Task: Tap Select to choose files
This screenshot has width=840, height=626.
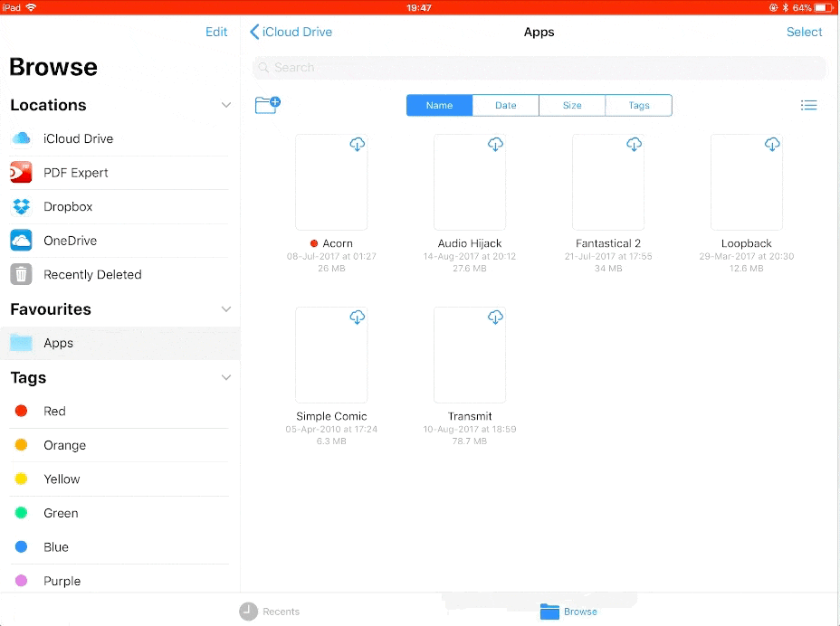Action: 804,33
